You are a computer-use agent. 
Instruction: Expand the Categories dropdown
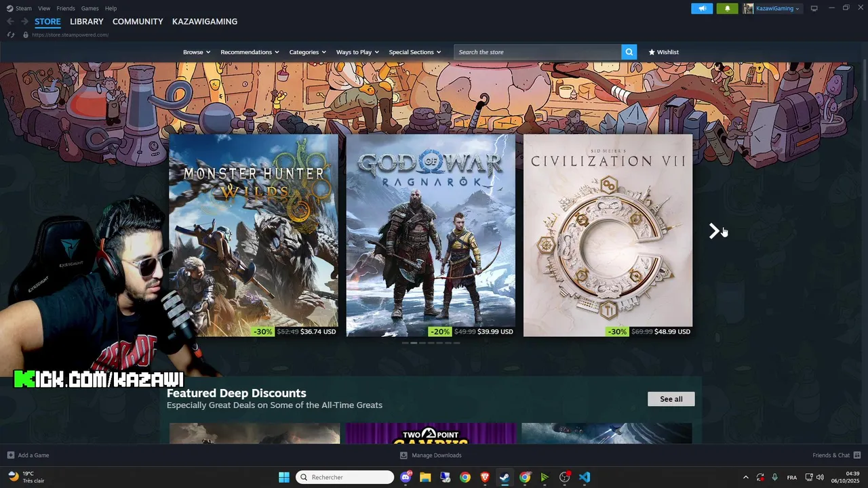308,52
